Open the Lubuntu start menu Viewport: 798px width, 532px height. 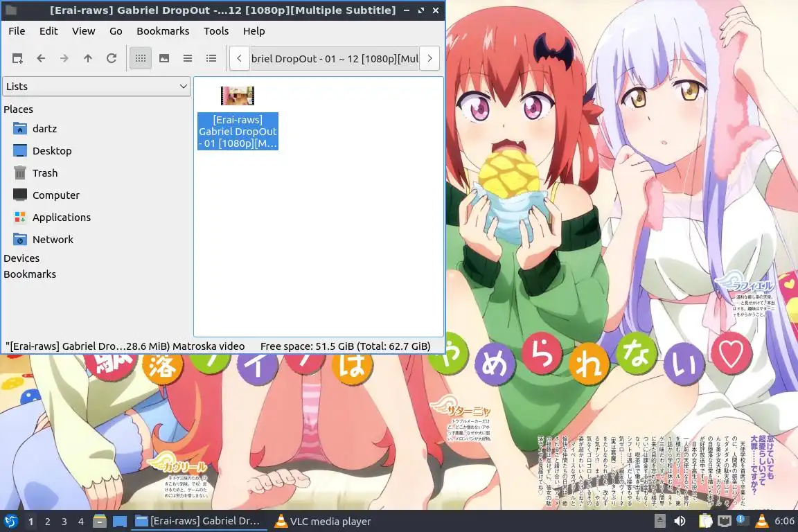(x=11, y=522)
